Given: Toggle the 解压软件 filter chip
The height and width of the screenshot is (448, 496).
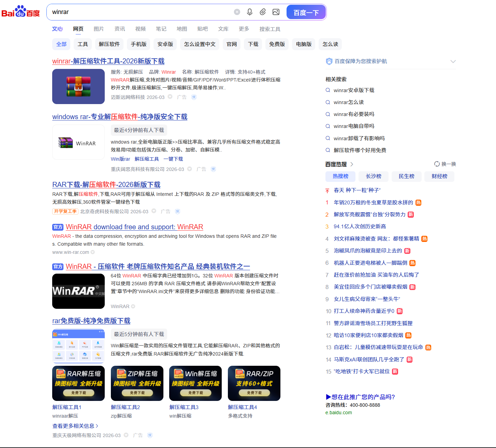Looking at the screenshot, I should click(x=109, y=44).
